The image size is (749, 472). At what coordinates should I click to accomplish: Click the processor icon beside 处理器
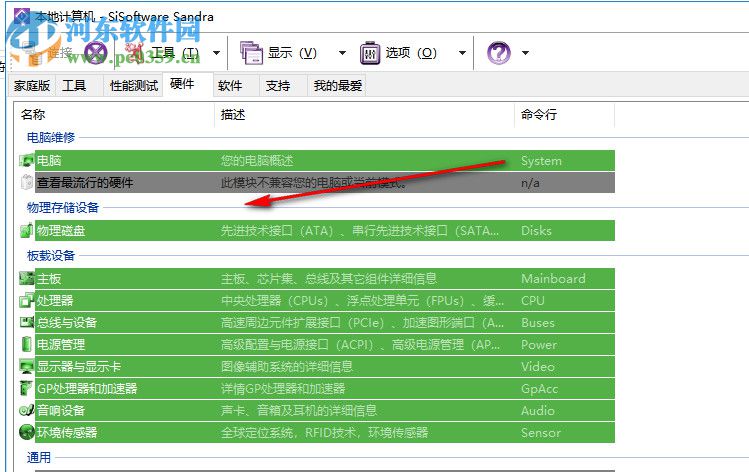pos(27,300)
